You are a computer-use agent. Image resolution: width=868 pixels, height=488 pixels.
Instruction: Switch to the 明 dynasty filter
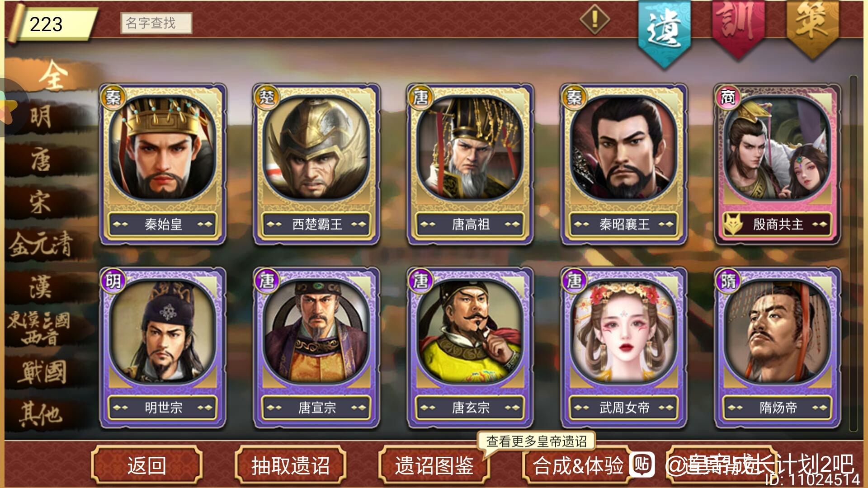point(41,117)
